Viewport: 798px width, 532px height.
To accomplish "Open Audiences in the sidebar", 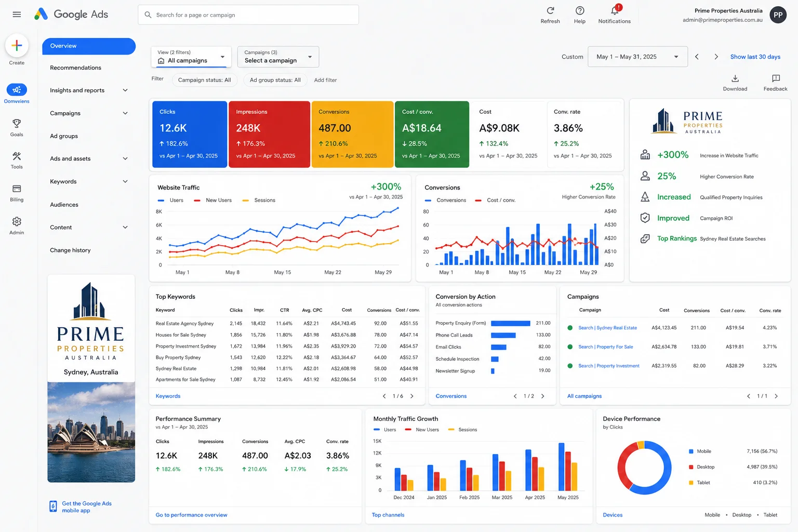I will click(64, 205).
